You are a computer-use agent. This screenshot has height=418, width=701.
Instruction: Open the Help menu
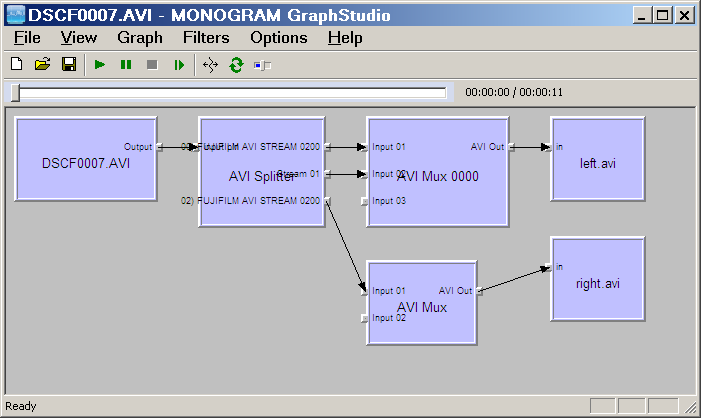pos(345,38)
